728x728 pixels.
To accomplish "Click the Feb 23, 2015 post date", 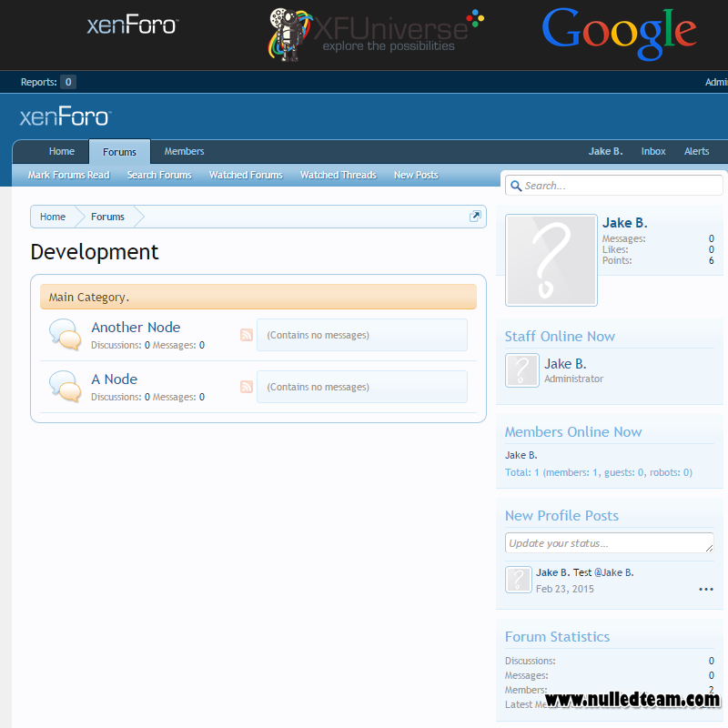I will [564, 589].
